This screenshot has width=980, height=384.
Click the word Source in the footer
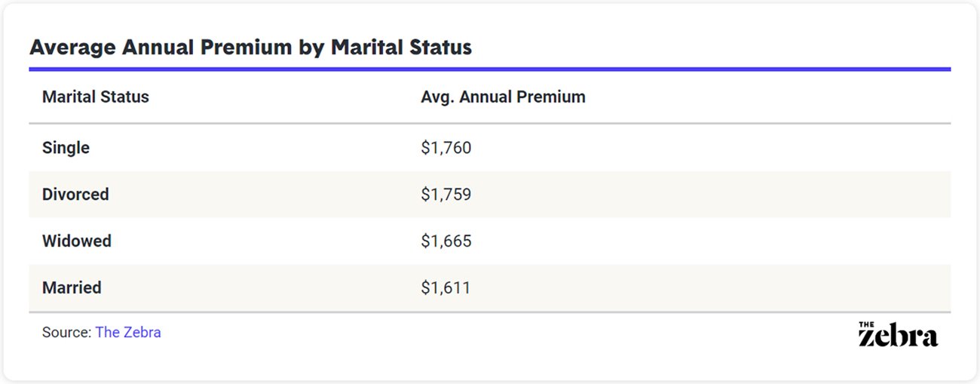(x=66, y=332)
